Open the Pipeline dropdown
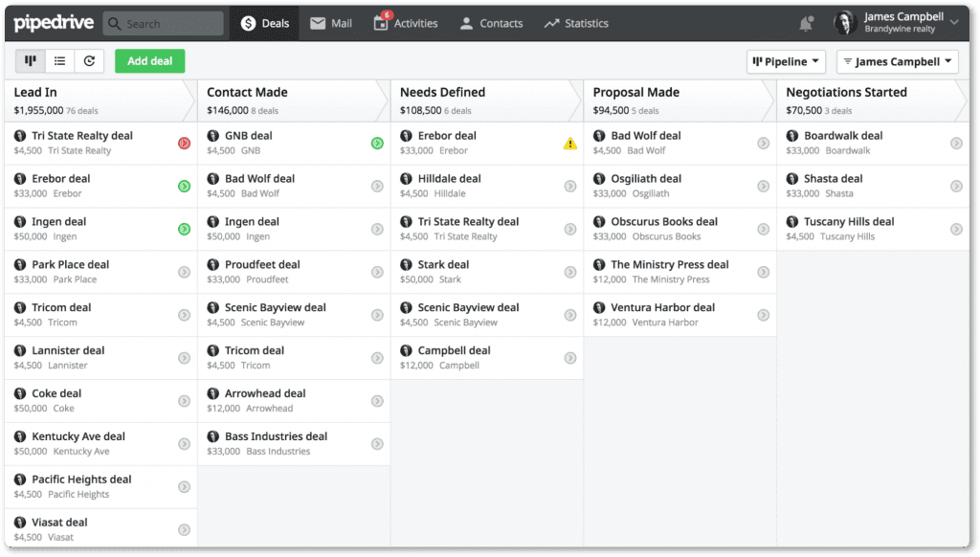The image size is (980, 557). (787, 62)
